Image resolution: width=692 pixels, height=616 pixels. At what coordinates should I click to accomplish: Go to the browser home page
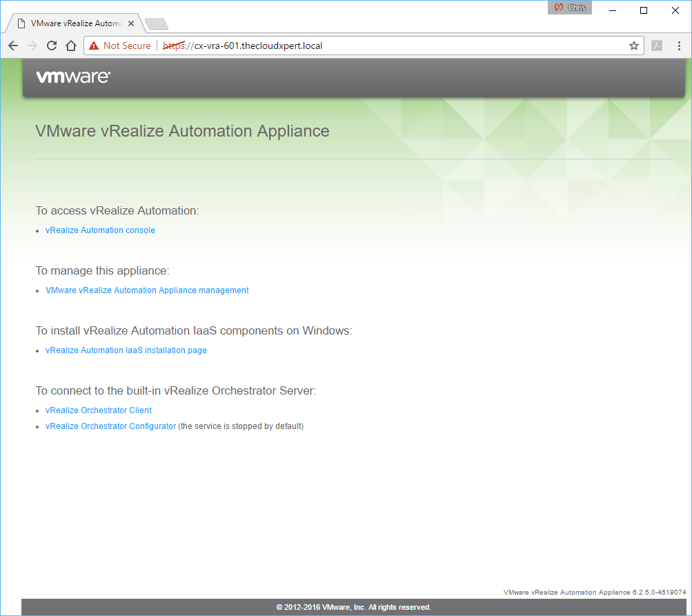tap(70, 46)
